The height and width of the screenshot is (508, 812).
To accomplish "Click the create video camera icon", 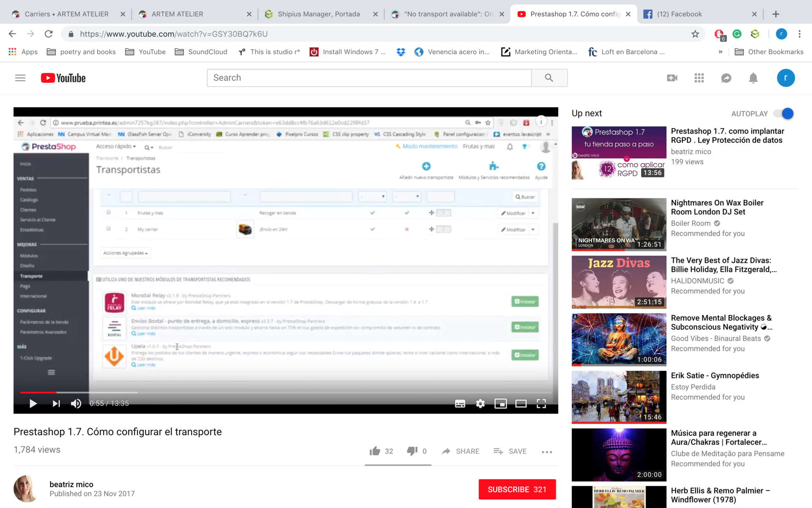I will point(672,78).
